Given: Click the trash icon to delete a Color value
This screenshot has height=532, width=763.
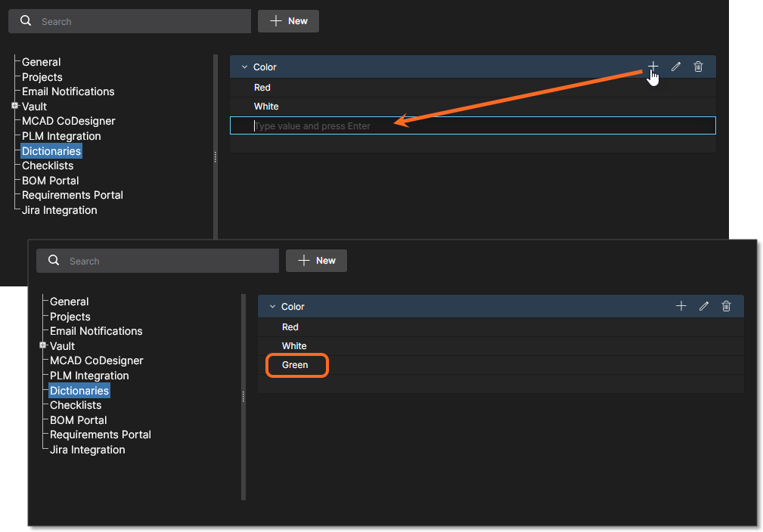Looking at the screenshot, I should click(x=698, y=66).
